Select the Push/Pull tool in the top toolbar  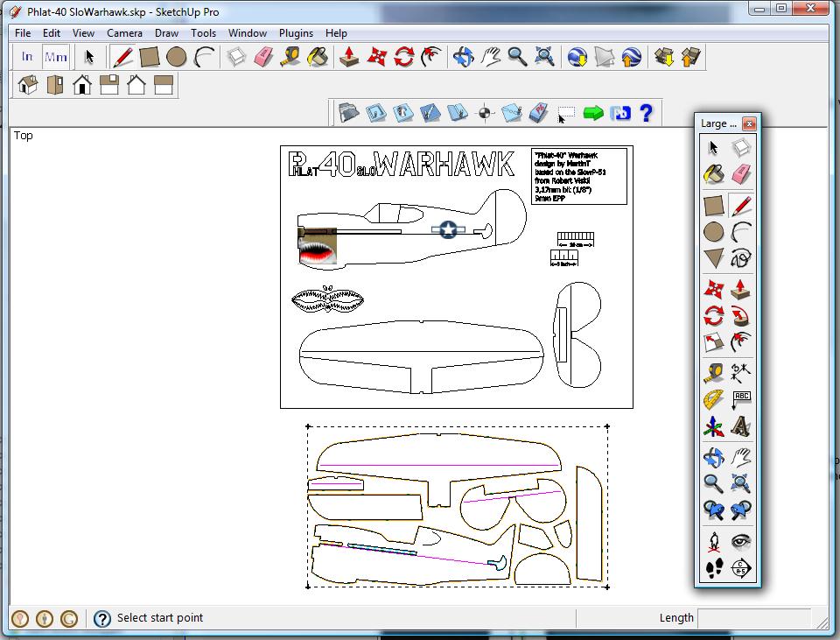[x=349, y=58]
